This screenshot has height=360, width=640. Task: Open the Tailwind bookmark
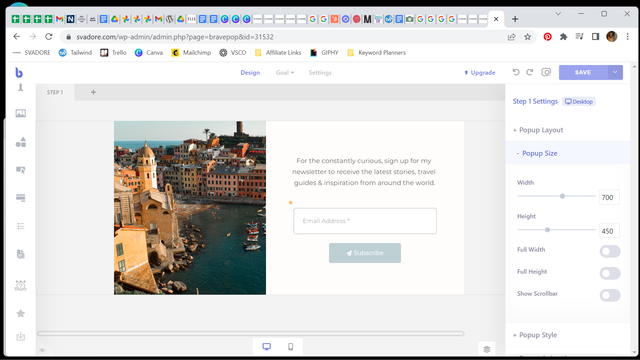pos(76,52)
